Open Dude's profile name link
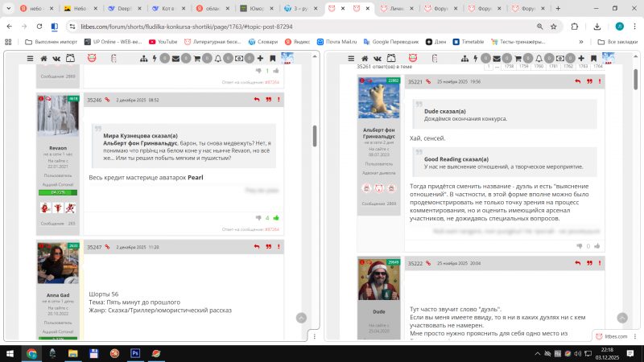Image resolution: width=644 pixels, height=362 pixels. [x=378, y=311]
